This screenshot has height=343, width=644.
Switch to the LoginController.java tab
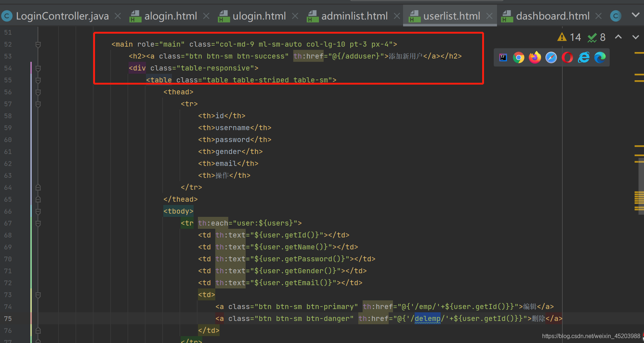coord(62,16)
